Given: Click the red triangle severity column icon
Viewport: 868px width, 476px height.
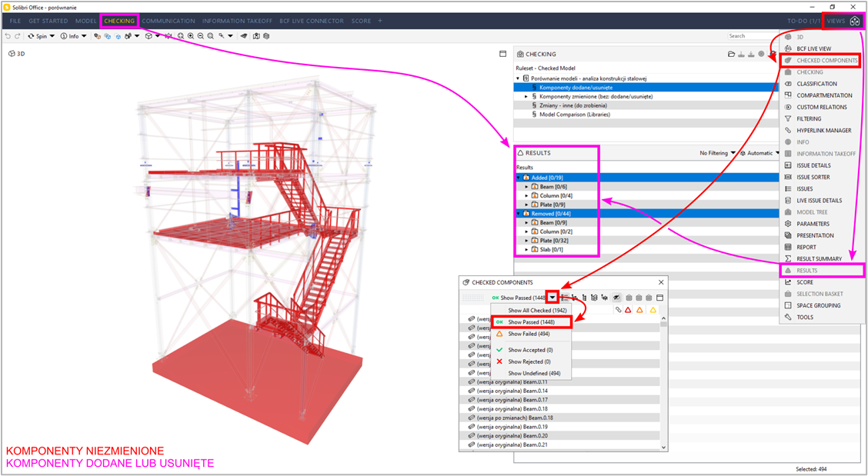Looking at the screenshot, I should tap(628, 310).
